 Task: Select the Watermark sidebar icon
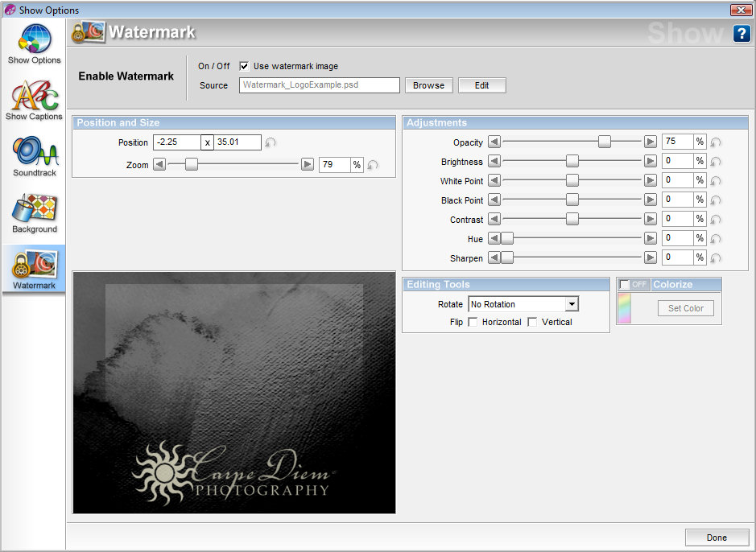[x=35, y=270]
